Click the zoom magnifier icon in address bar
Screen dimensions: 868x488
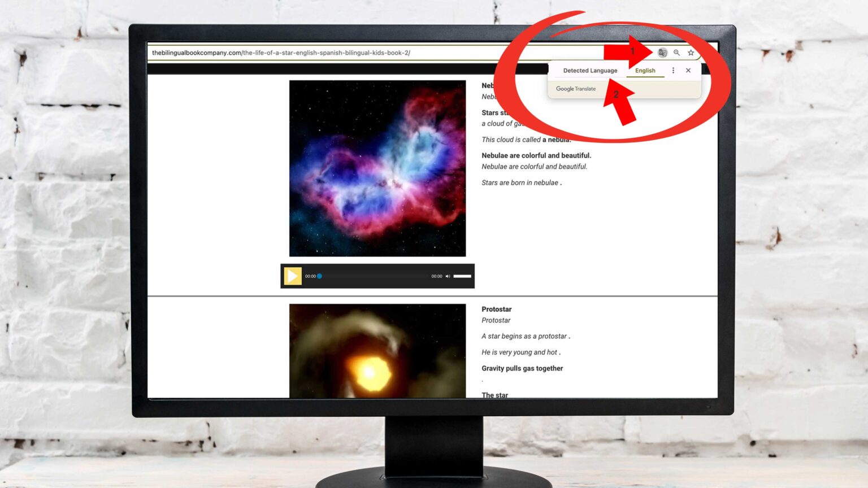pos(676,53)
